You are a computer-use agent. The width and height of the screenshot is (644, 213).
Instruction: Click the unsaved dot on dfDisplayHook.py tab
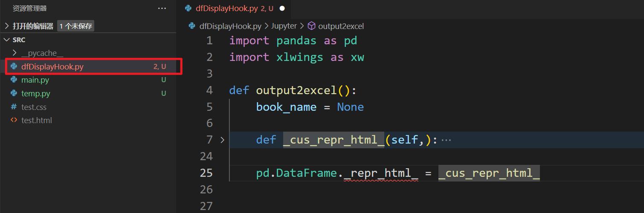pyautogui.click(x=282, y=8)
